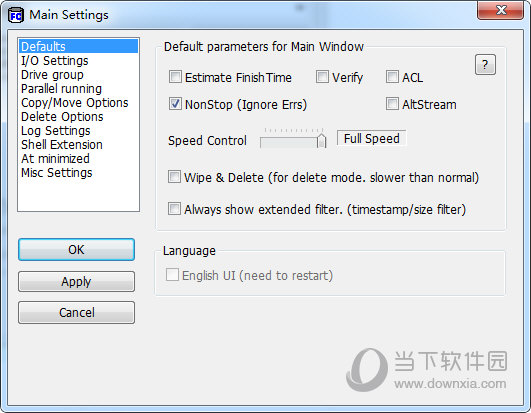Check Wipe & Delete option
The height and width of the screenshot is (413, 531).
(174, 177)
